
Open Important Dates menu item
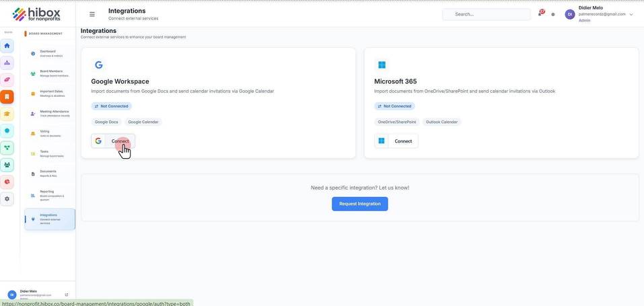49,93
